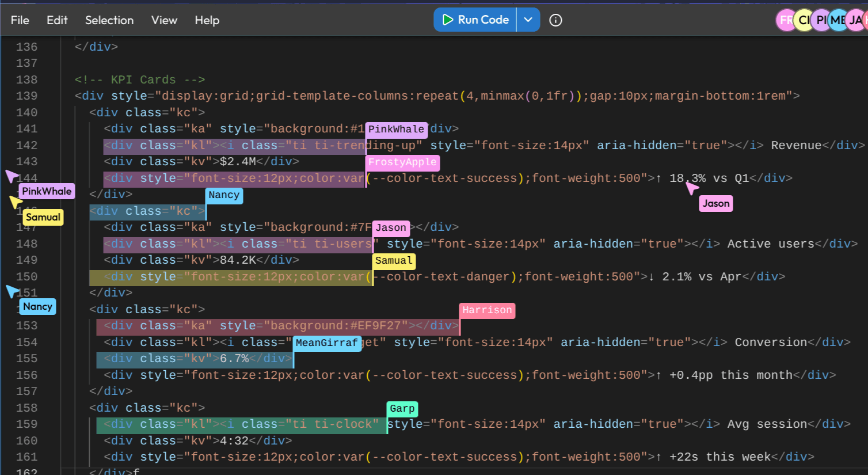Click line number 136
This screenshot has width=868, height=475.
[27, 47]
